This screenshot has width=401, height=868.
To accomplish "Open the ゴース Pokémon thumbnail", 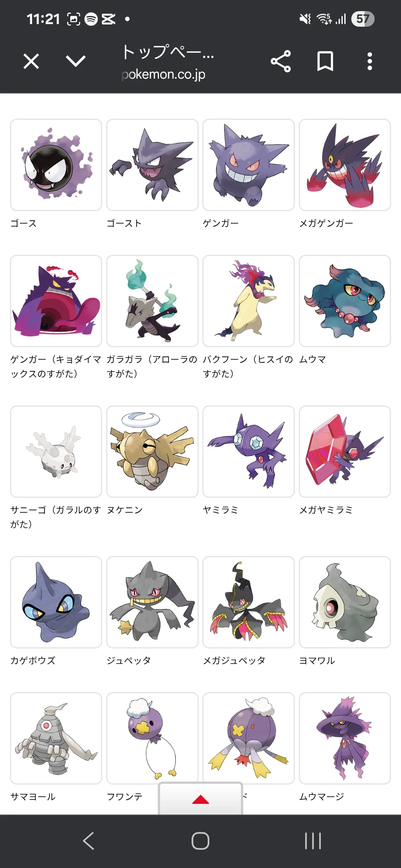I will click(x=56, y=165).
